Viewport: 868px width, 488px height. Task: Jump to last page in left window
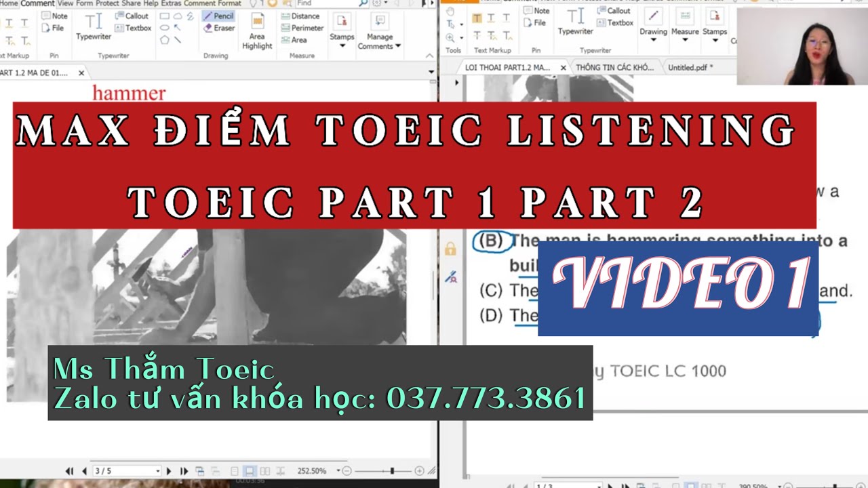[184, 470]
